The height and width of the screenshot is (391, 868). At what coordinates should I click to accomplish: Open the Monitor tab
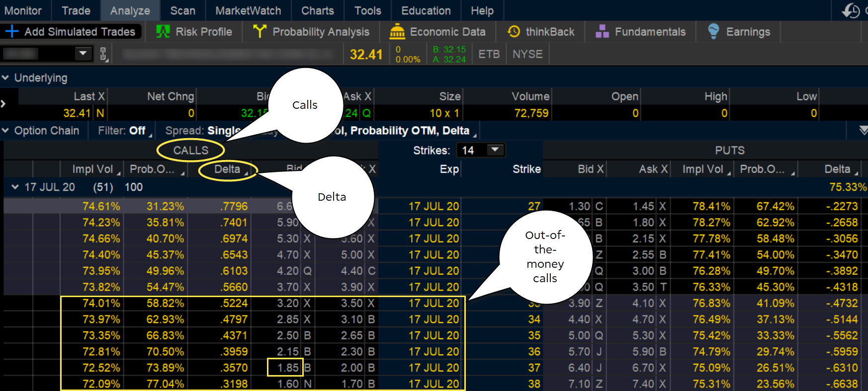pos(23,10)
